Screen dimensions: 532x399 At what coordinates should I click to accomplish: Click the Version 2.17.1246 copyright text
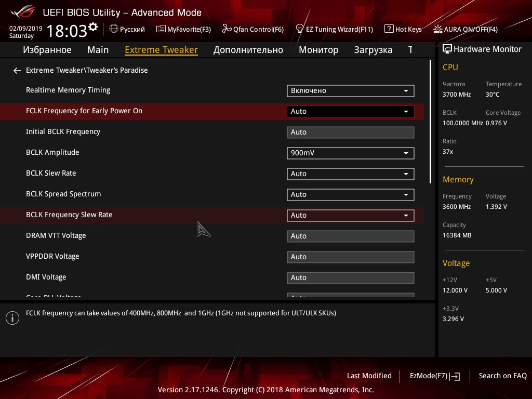265,390
